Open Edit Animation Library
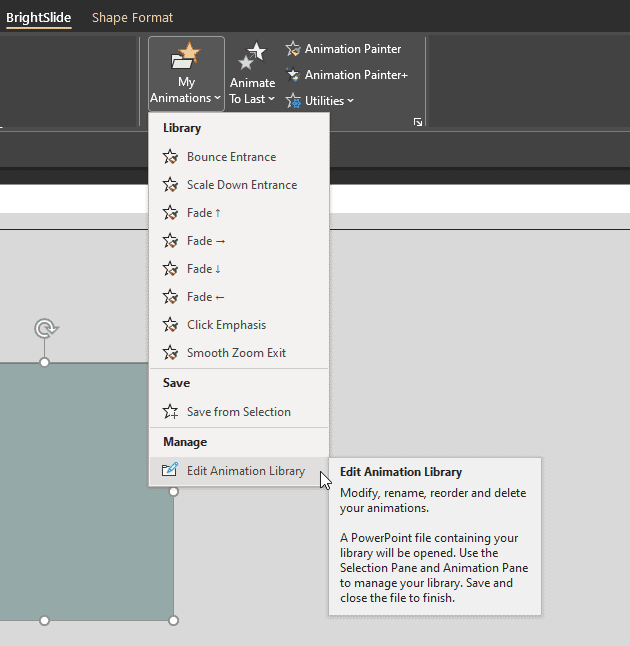This screenshot has width=630, height=646. [x=245, y=471]
